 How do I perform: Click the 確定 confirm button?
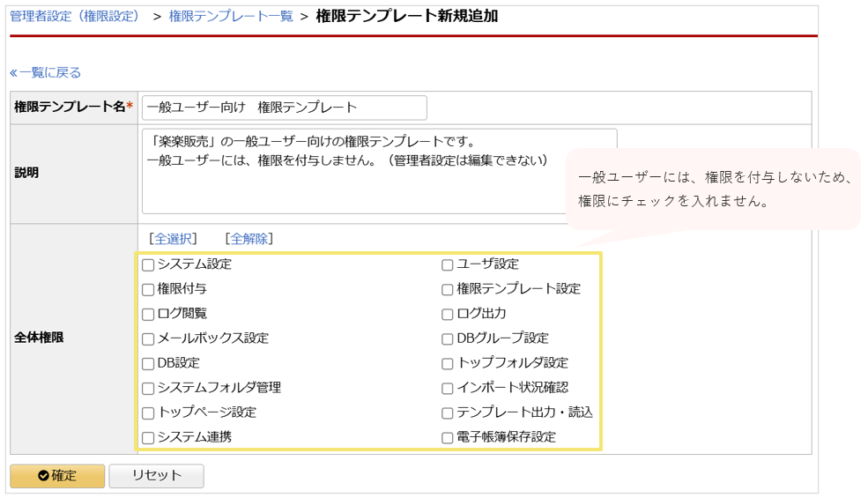click(57, 476)
